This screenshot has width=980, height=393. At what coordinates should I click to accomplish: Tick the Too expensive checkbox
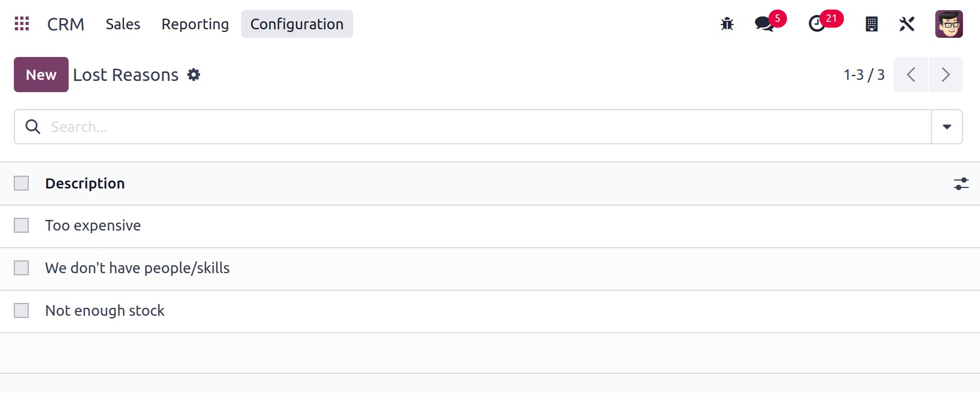pos(21,225)
